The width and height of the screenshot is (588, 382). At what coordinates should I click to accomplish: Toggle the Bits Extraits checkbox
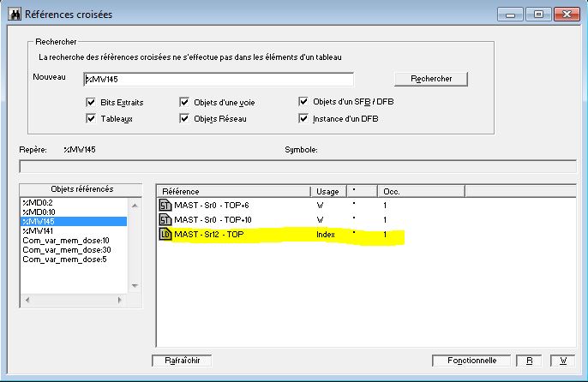tap(90, 102)
